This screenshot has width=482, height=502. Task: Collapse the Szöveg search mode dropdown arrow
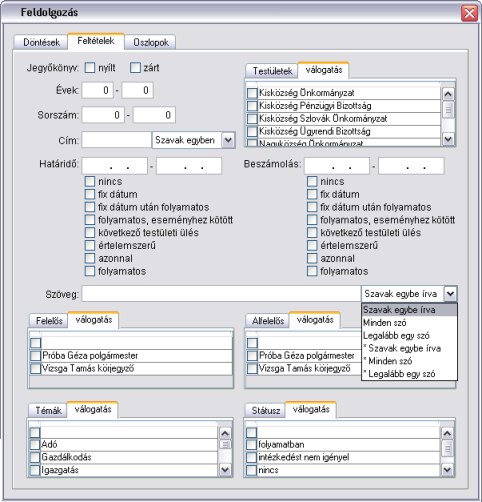pos(450,294)
